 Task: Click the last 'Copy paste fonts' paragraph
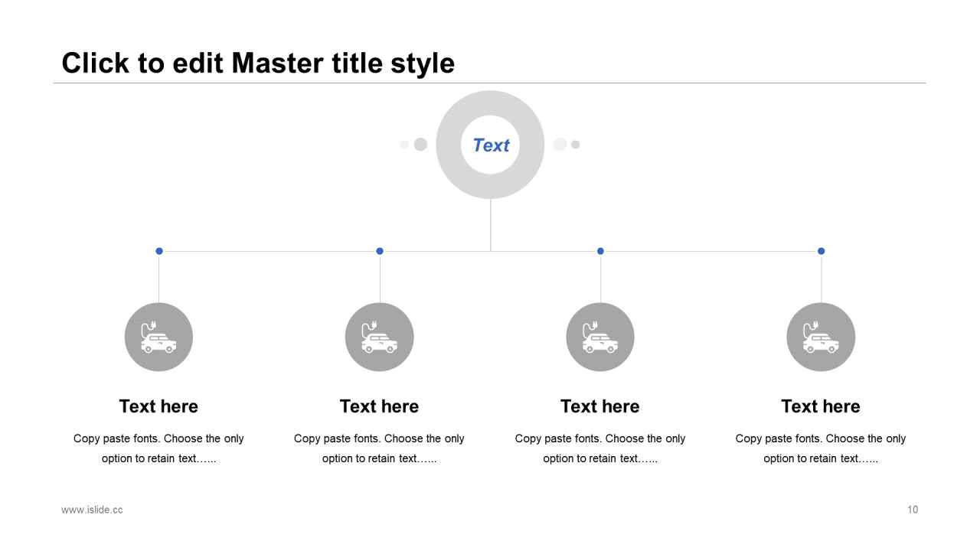point(821,448)
